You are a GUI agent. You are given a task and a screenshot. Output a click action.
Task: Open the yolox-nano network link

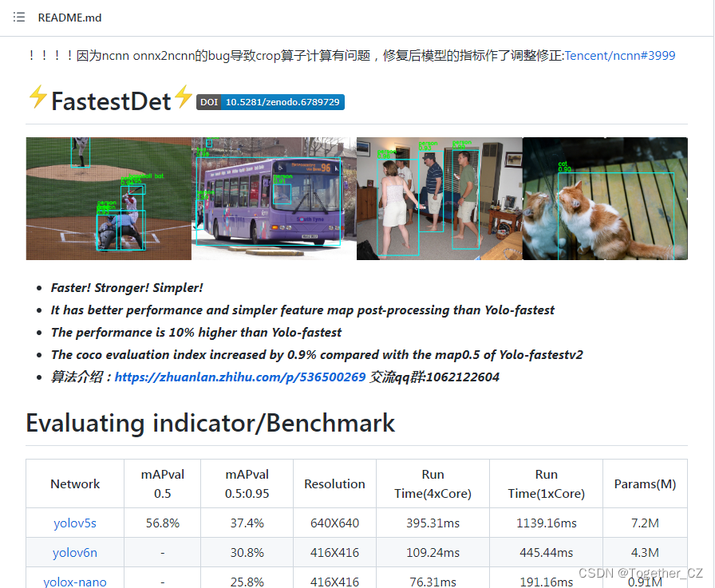tap(75, 582)
